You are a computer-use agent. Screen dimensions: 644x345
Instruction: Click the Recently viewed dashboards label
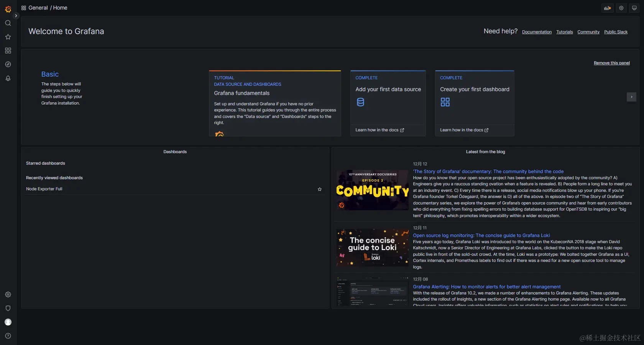point(54,178)
